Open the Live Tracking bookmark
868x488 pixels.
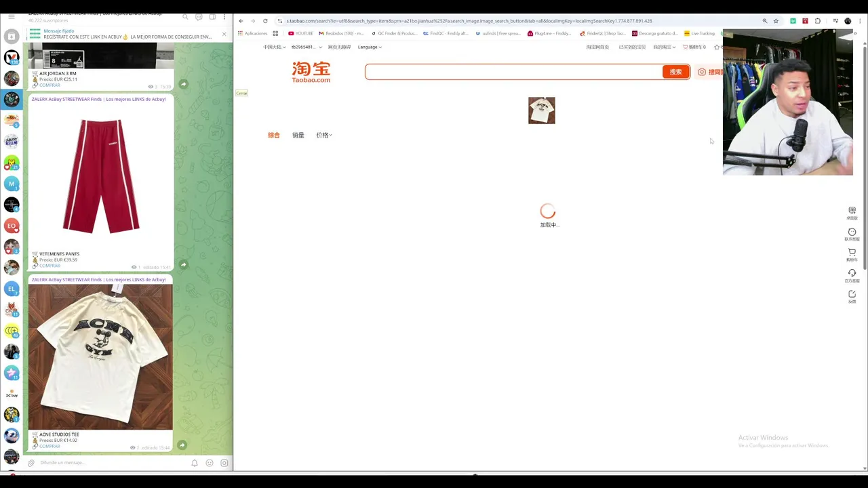pos(699,33)
